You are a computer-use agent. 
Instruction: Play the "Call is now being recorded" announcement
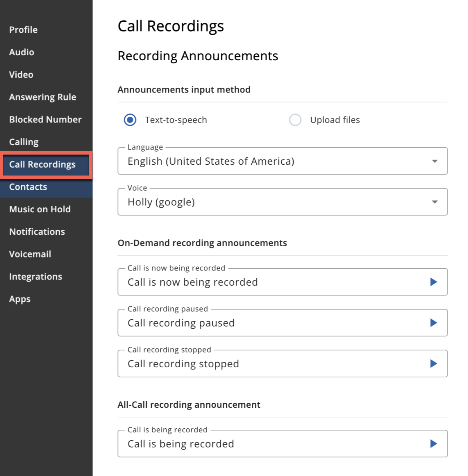click(434, 282)
